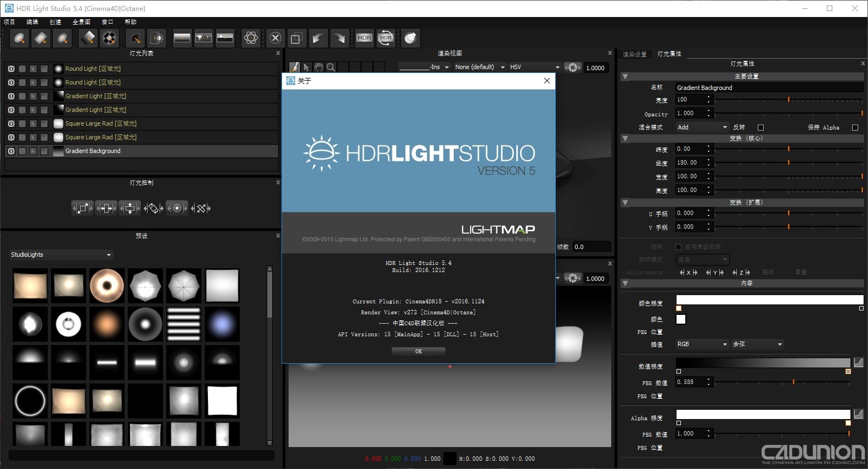Click the gradient light toolbar icon with diagonal gradient
The height and width of the screenshot is (469, 868).
click(88, 38)
